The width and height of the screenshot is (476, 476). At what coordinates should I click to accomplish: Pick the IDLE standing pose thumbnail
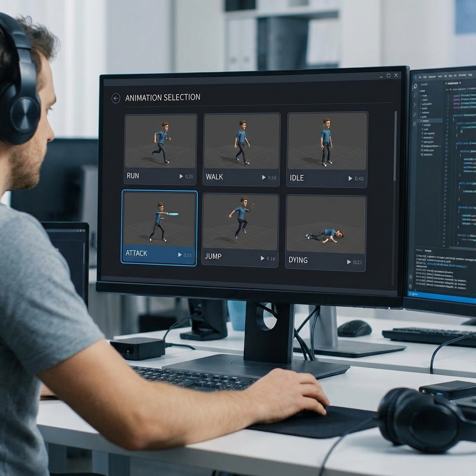coord(327,141)
